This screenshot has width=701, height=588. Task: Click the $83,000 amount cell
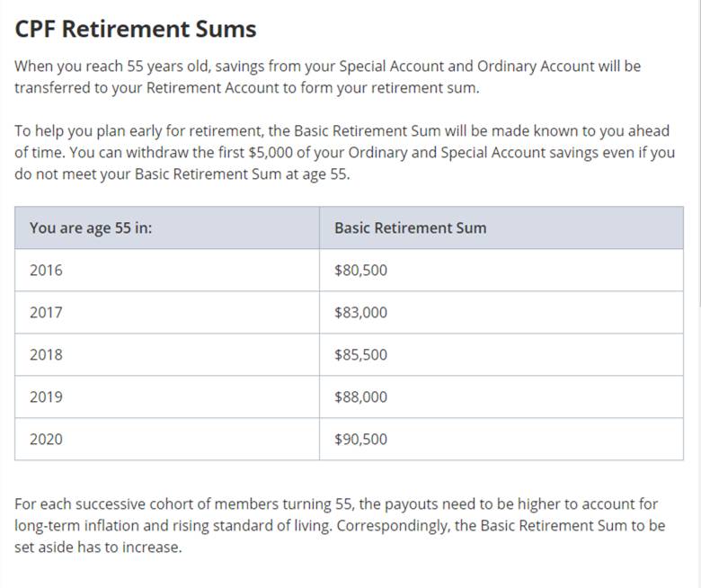360,313
